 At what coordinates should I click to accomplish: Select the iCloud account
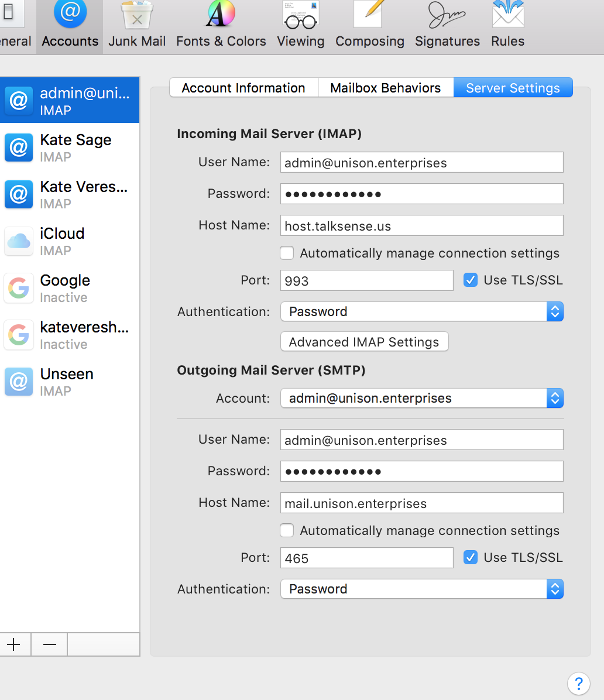pos(70,241)
